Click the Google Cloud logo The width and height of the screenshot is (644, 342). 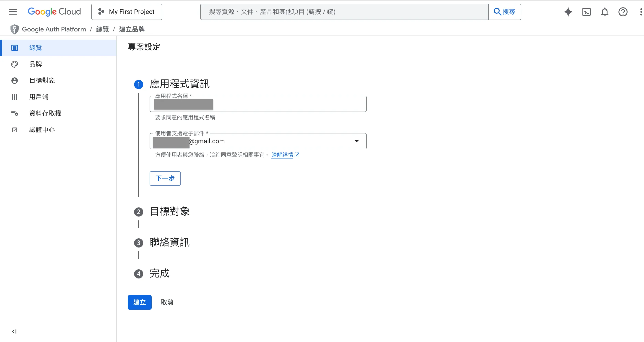(x=54, y=12)
